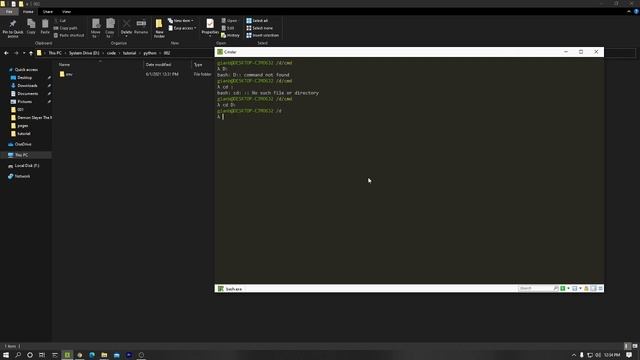The height and width of the screenshot is (360, 640).
Task: Click the Paste button in ribbon
Action: [x=45, y=27]
